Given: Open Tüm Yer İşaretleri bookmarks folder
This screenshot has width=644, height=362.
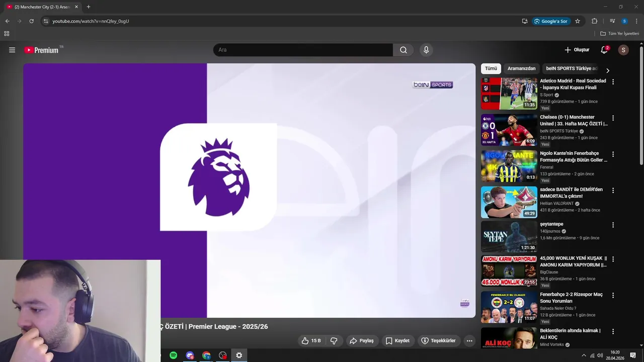Looking at the screenshot, I should (x=619, y=34).
